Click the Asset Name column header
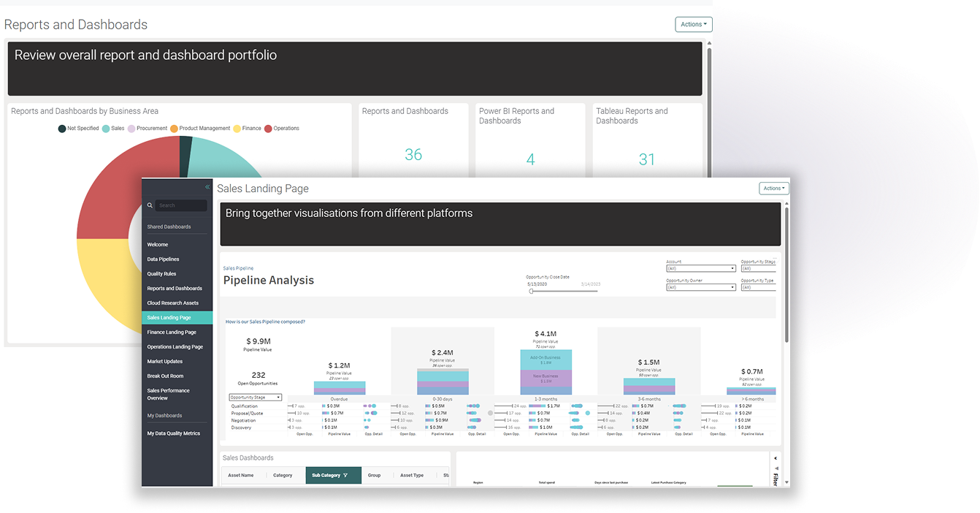The height and width of the screenshot is (513, 980). coord(241,475)
